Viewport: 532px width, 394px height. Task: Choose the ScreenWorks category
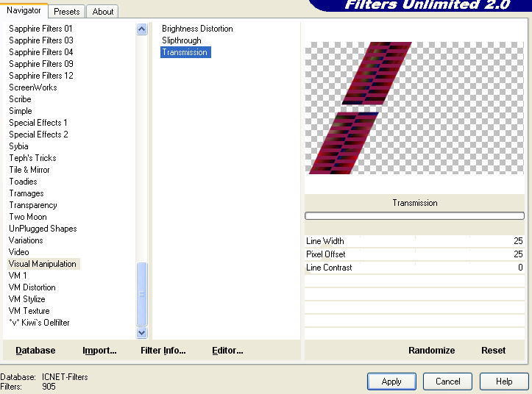coord(33,87)
